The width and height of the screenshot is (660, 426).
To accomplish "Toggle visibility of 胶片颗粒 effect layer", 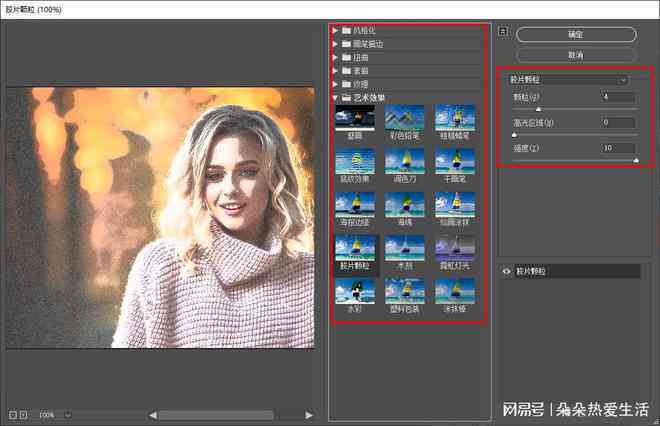I will pyautogui.click(x=507, y=272).
